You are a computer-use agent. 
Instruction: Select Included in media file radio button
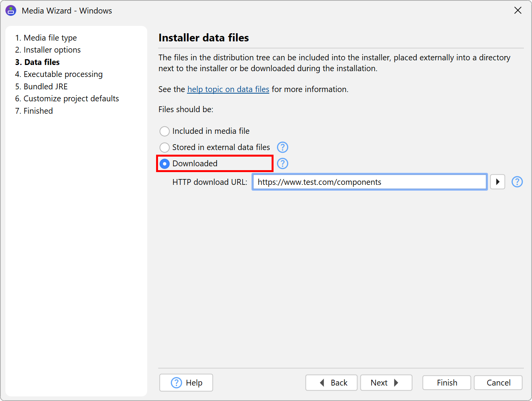165,131
